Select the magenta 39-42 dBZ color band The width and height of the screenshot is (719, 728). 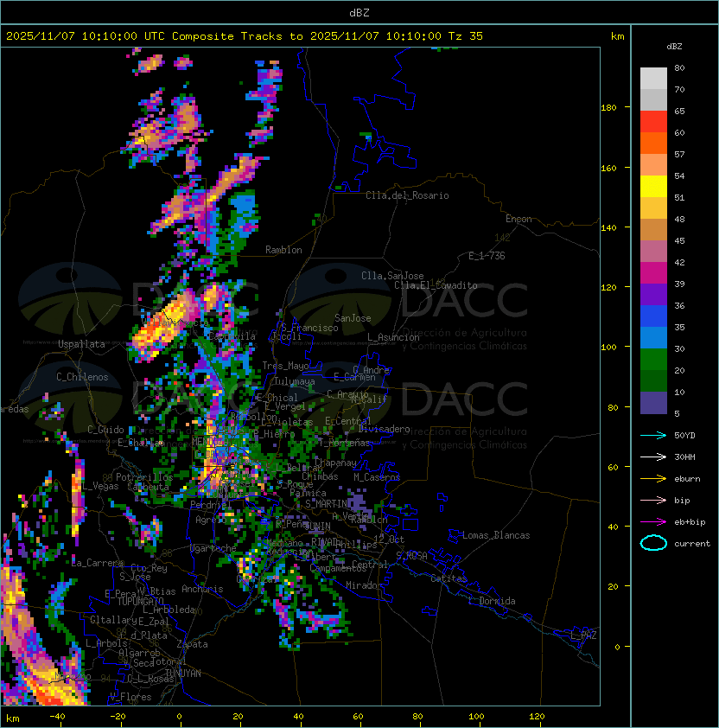click(x=653, y=273)
